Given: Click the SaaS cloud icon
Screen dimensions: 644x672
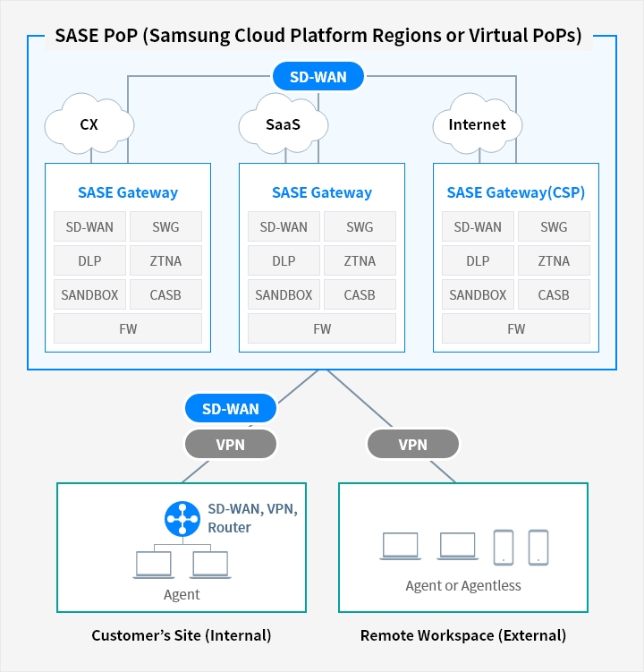Looking at the screenshot, I should [283, 125].
